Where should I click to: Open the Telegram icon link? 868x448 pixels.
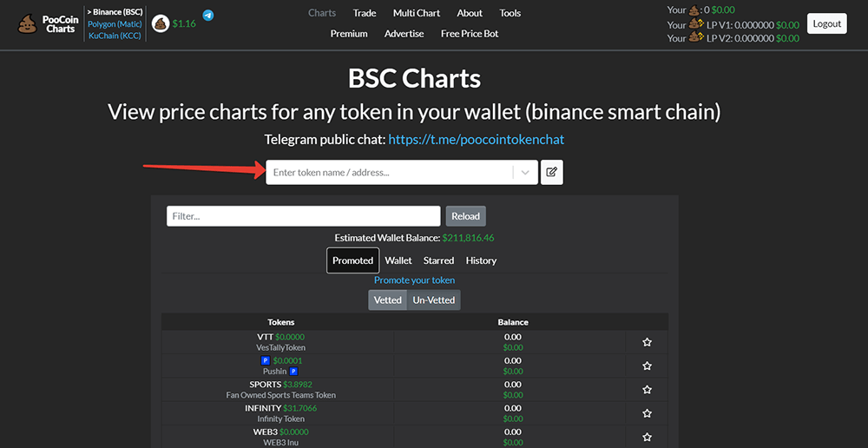tap(207, 15)
